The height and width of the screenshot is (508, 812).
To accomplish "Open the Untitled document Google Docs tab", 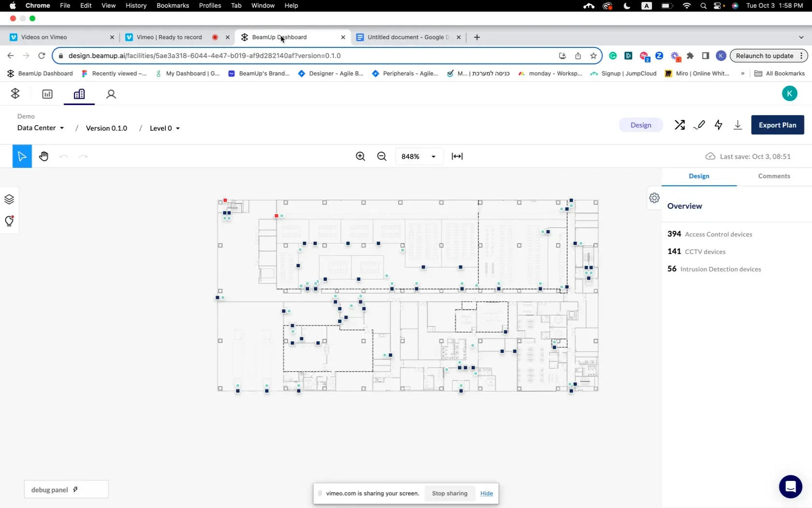I will point(406,37).
